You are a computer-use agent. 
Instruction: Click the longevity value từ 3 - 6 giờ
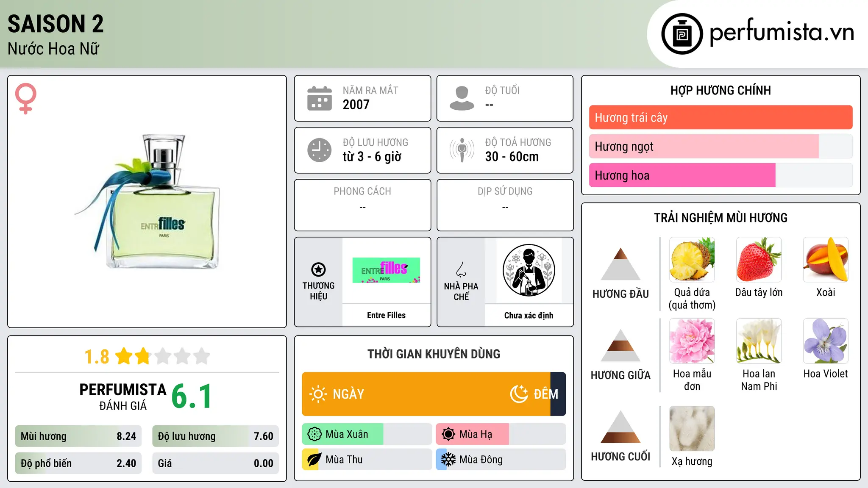(372, 157)
